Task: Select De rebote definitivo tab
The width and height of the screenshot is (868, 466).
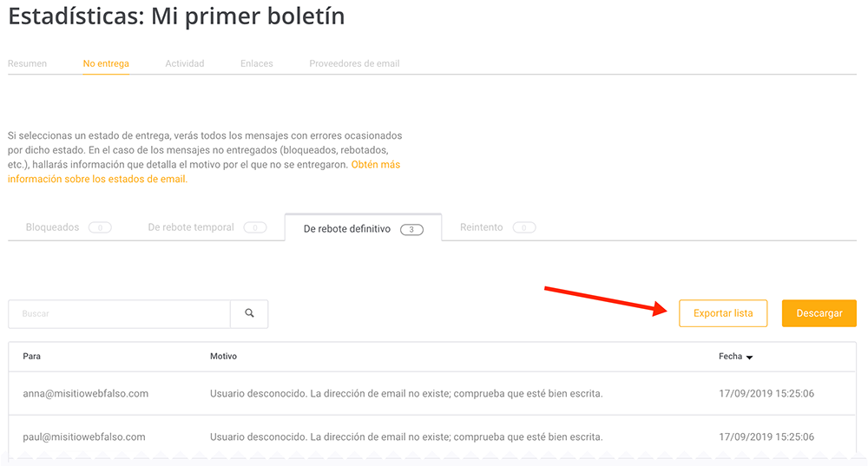Action: pos(363,228)
